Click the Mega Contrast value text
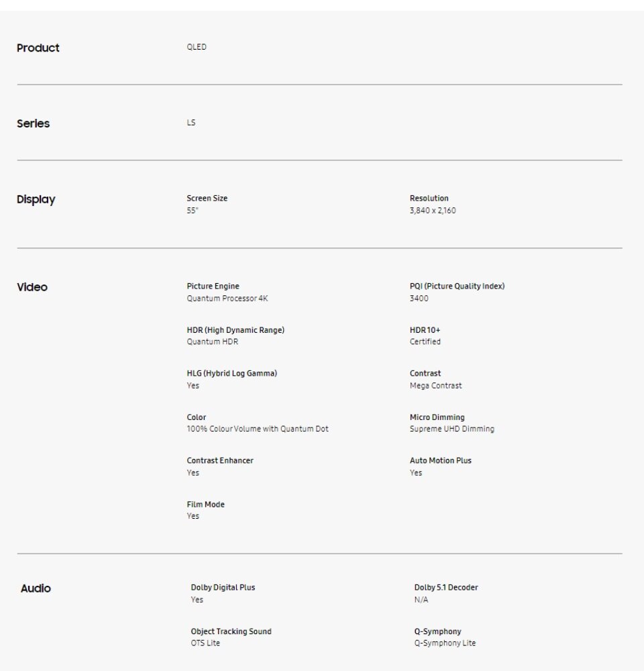Screen dimensions: 644x671 click(x=435, y=386)
